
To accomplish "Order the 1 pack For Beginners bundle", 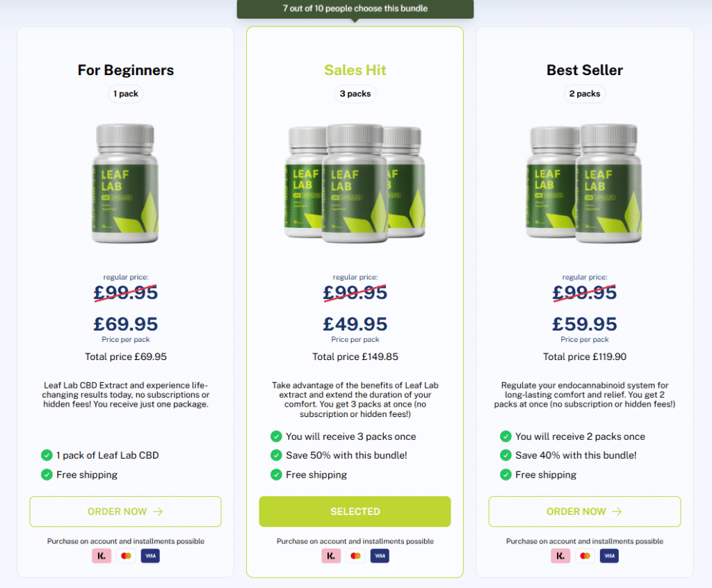I will 125,512.
